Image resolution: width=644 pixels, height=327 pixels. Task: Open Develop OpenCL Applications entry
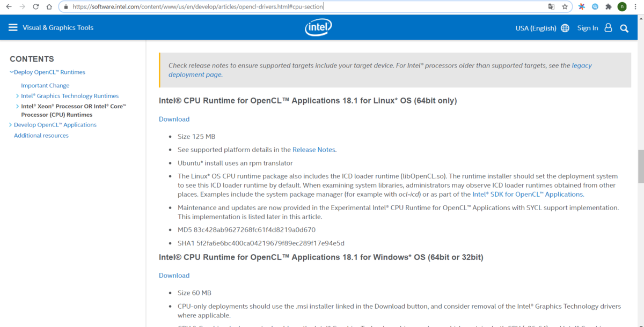pyautogui.click(x=55, y=125)
